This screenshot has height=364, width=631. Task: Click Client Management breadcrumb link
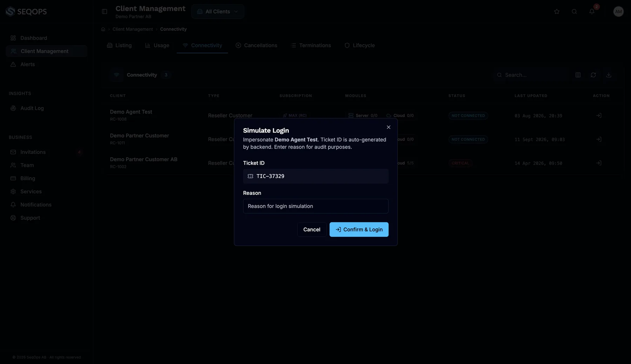click(133, 29)
